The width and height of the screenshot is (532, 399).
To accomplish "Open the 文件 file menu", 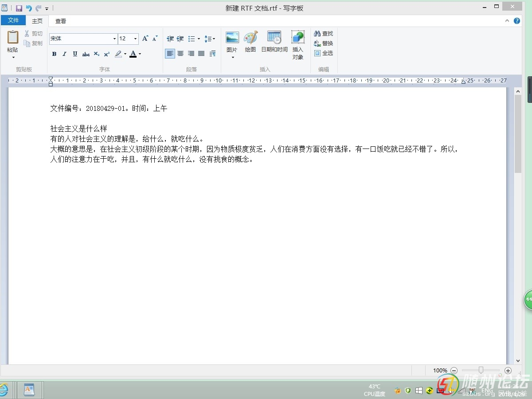I will (13, 20).
